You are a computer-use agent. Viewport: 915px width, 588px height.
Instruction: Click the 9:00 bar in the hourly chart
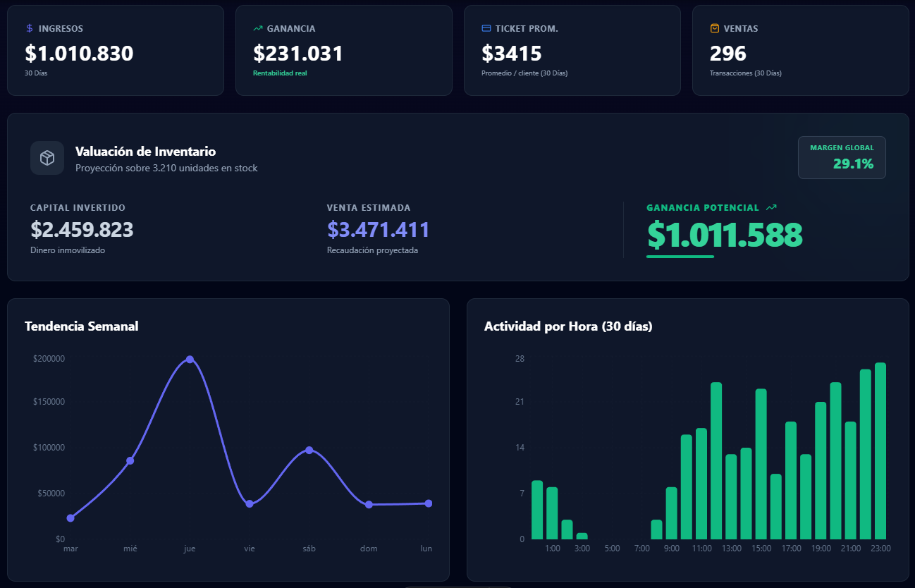click(671, 513)
